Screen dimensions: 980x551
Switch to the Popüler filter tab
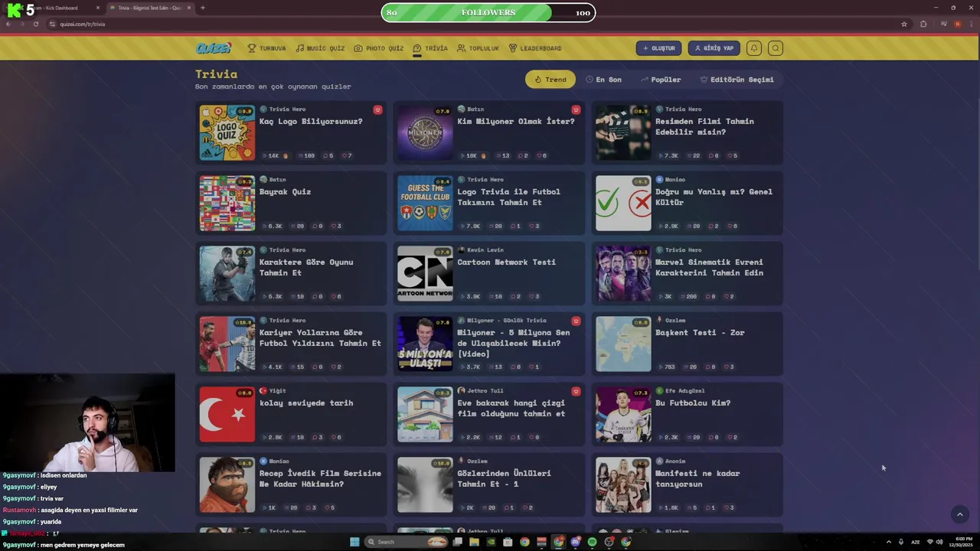click(x=661, y=80)
